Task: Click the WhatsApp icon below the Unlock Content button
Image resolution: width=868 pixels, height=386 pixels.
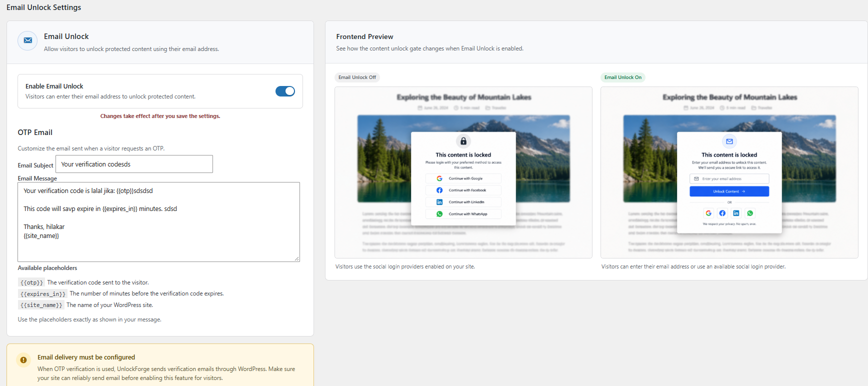Action: [750, 213]
